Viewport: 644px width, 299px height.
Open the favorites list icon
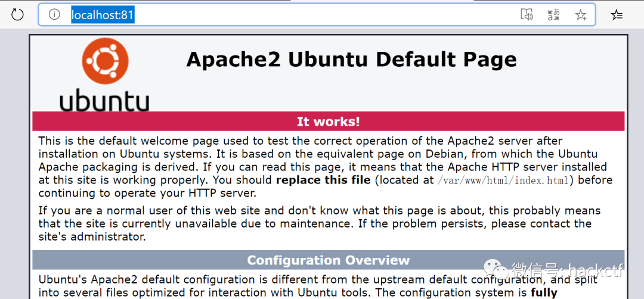[x=617, y=15]
